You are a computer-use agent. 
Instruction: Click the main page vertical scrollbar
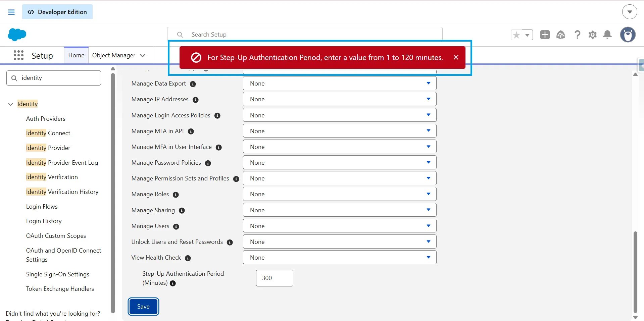coord(635,272)
